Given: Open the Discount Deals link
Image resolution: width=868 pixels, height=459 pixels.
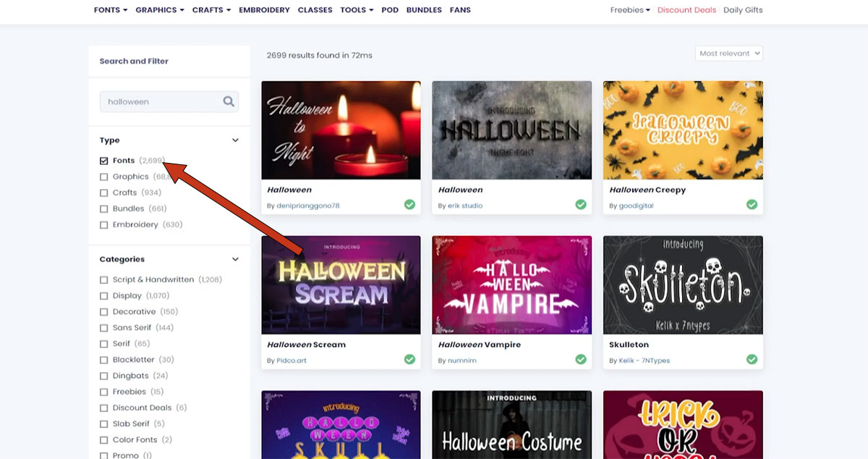Looking at the screenshot, I should 686,9.
